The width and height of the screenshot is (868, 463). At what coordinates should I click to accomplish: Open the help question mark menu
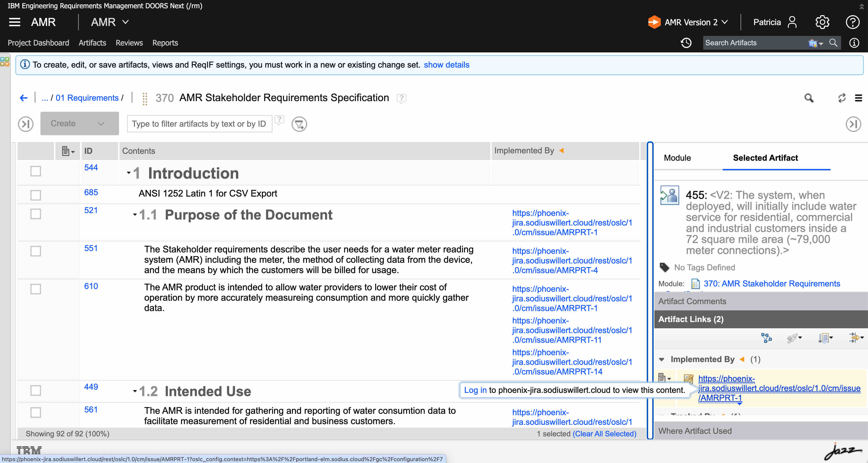click(x=853, y=22)
